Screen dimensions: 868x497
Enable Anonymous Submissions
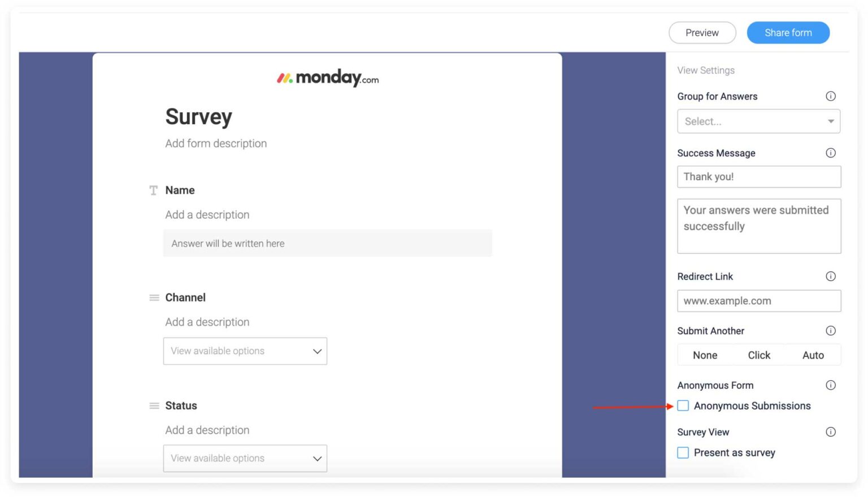[683, 406]
